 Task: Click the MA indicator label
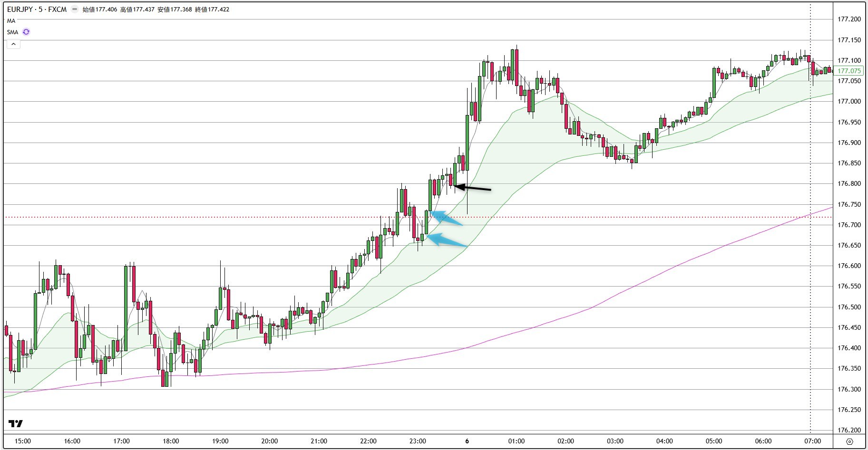pos(11,21)
